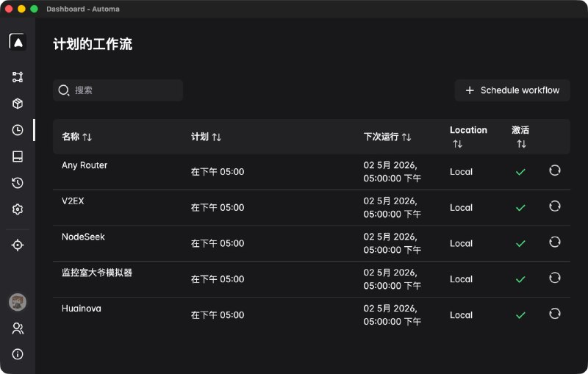Toggle active checkmark for 监控室大爷模拟器

[x=520, y=279]
